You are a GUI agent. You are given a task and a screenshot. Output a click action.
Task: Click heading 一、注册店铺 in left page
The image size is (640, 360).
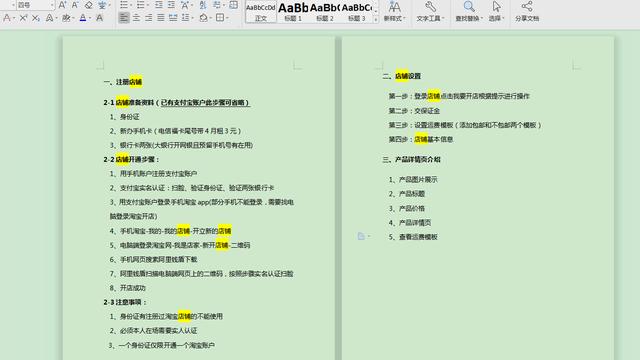tap(122, 82)
